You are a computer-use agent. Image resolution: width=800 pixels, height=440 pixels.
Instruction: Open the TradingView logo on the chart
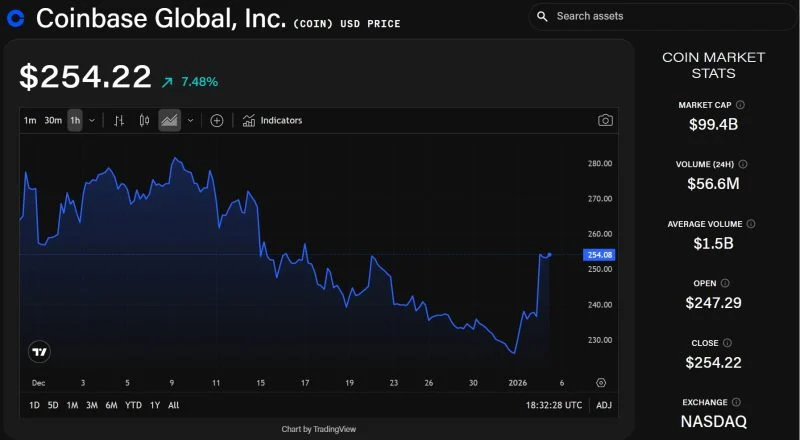click(39, 352)
